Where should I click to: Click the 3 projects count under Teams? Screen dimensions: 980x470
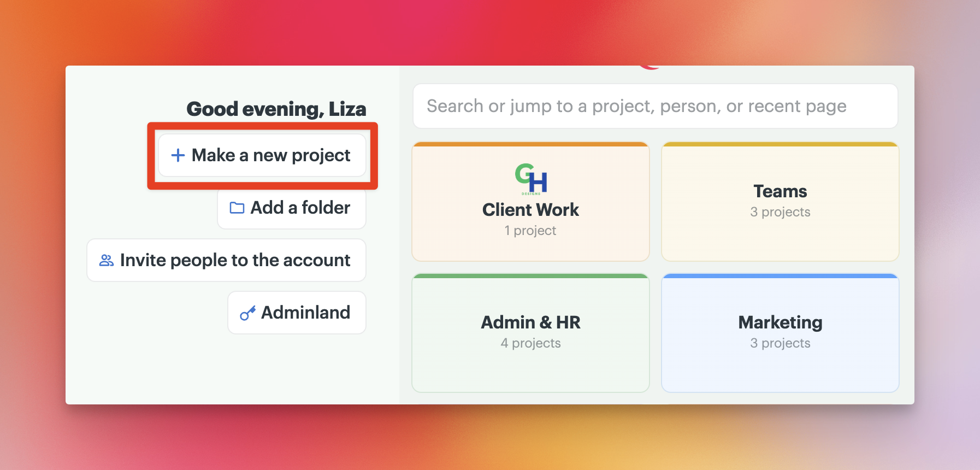coord(780,212)
